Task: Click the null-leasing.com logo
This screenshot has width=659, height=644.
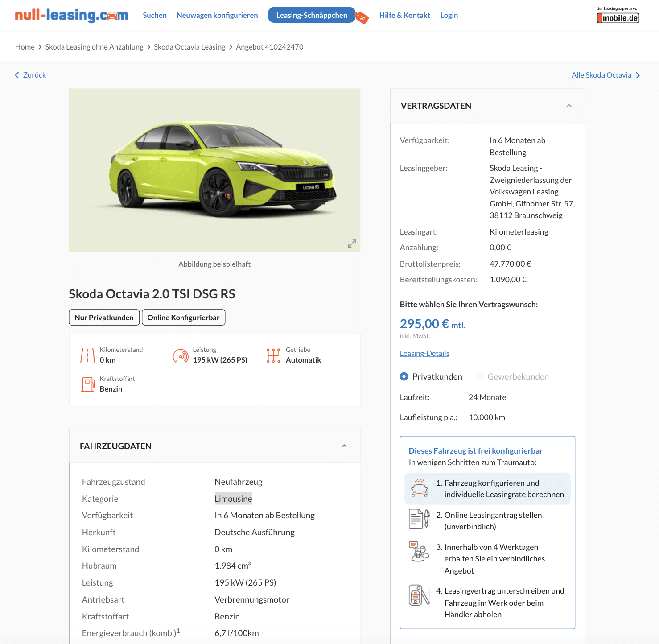Action: click(72, 15)
